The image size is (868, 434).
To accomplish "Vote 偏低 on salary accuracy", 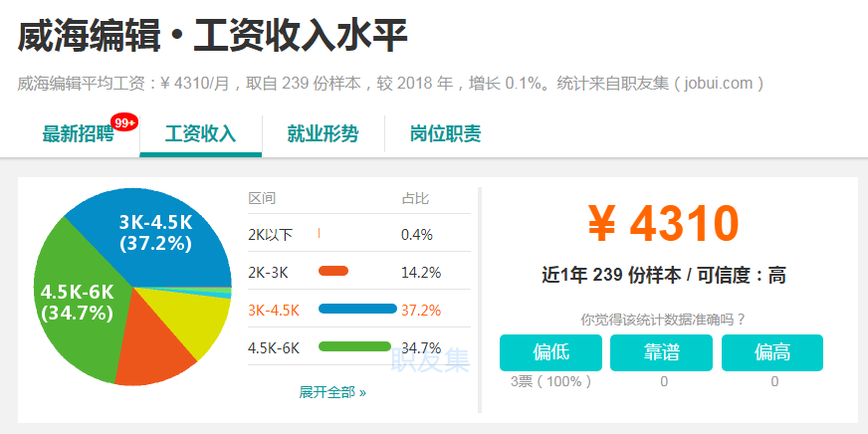I will [x=550, y=352].
